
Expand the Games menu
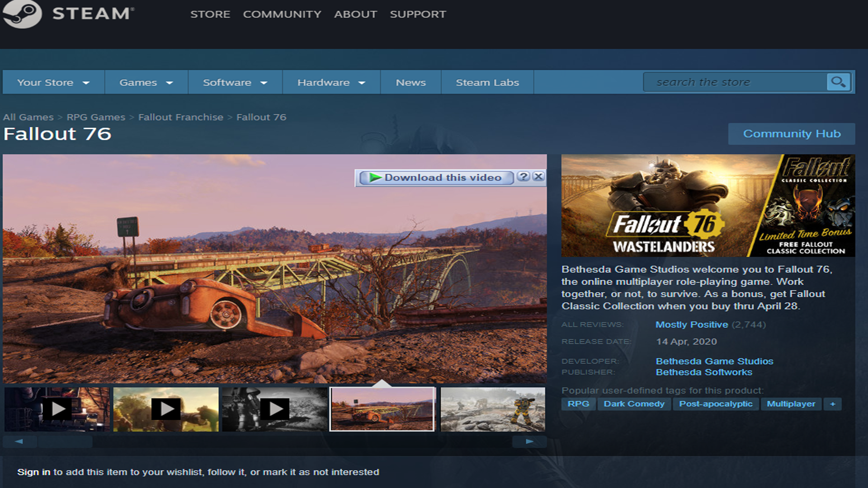coord(145,82)
